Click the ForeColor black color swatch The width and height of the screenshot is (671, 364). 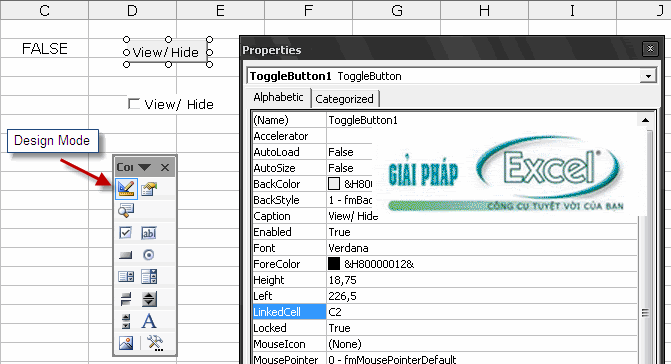point(334,263)
